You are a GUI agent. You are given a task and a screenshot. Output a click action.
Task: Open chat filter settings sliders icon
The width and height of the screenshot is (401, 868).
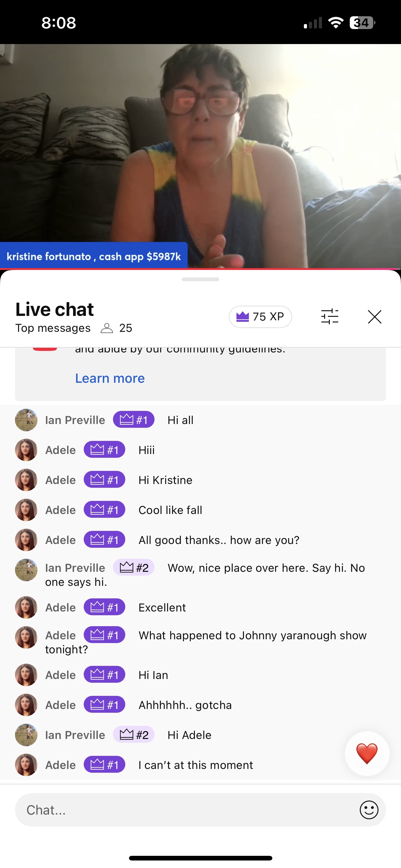[x=329, y=317]
